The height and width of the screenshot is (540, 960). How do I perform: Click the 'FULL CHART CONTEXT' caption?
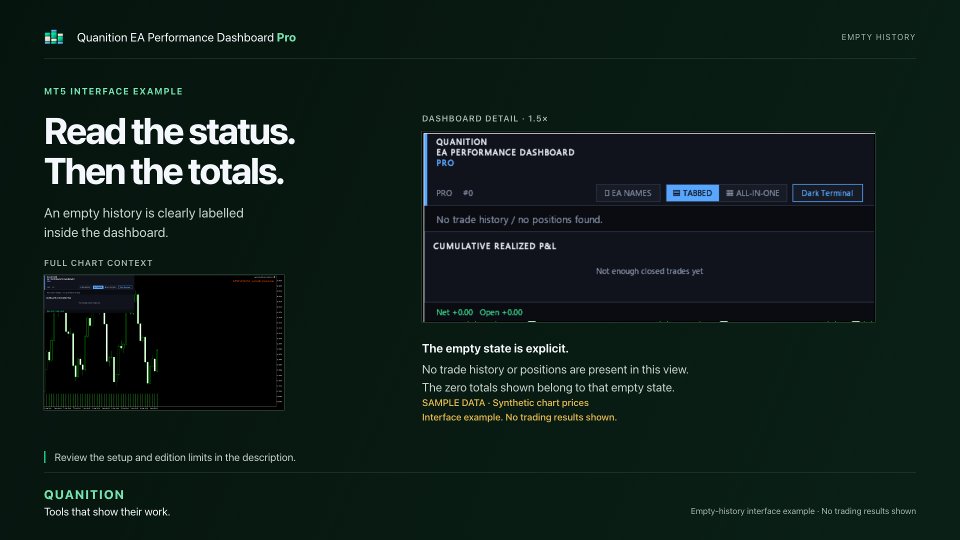click(98, 263)
